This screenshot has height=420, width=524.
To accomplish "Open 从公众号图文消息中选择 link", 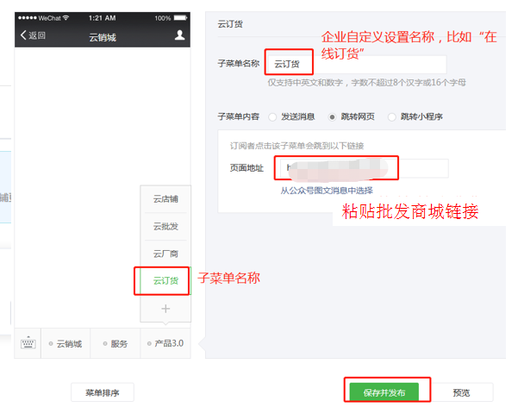I will point(327,191).
